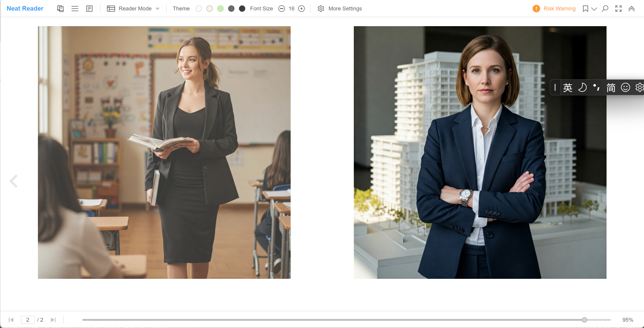Click the search magnifier icon
The image size is (644, 328).
tap(605, 9)
